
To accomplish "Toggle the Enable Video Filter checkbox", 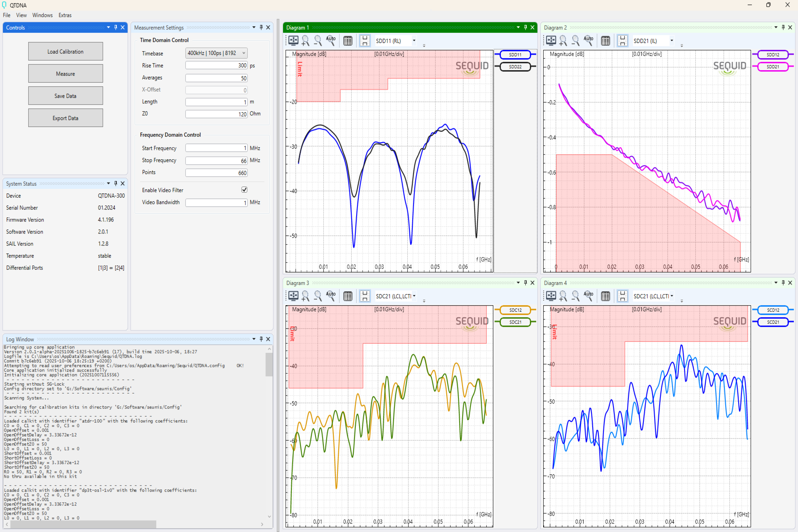I will [244, 190].
